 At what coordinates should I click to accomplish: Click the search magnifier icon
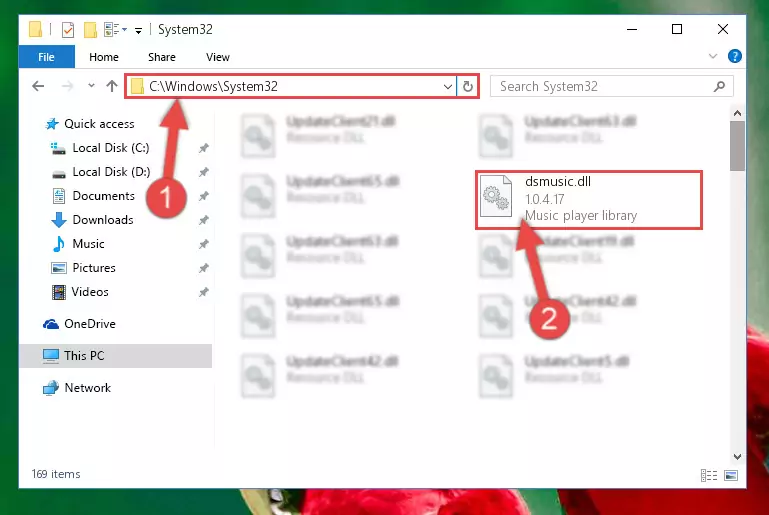(719, 87)
